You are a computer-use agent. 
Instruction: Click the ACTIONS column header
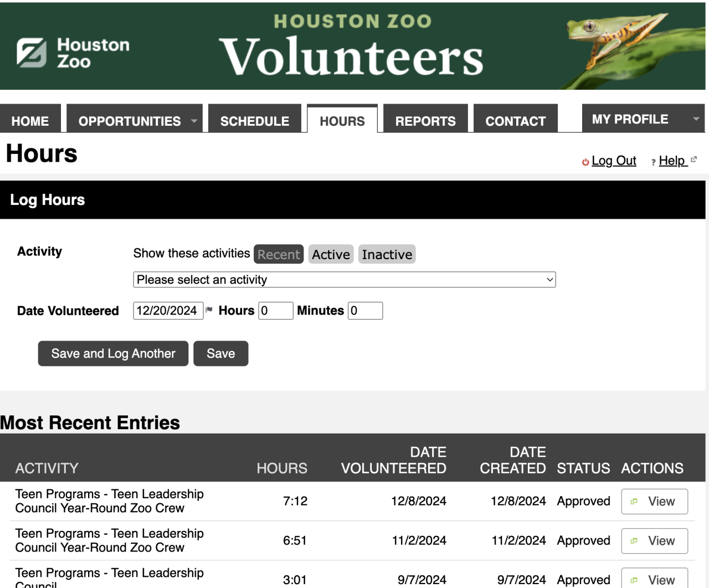click(653, 468)
